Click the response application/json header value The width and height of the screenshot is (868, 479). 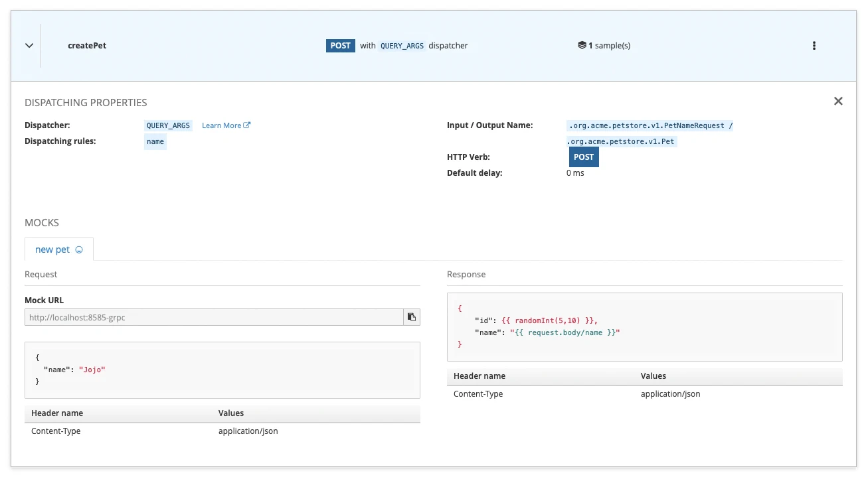point(670,394)
